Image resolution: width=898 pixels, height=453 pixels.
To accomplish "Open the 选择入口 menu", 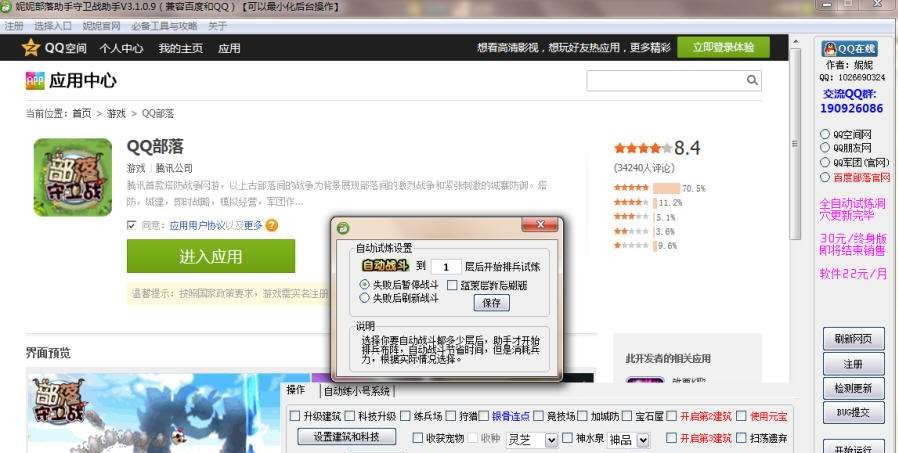I will click(x=53, y=26).
